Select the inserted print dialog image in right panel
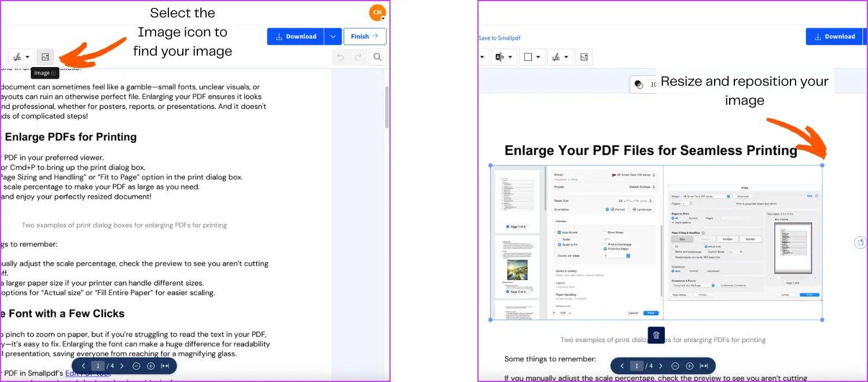Screen dimensions: 868x382 click(x=656, y=243)
